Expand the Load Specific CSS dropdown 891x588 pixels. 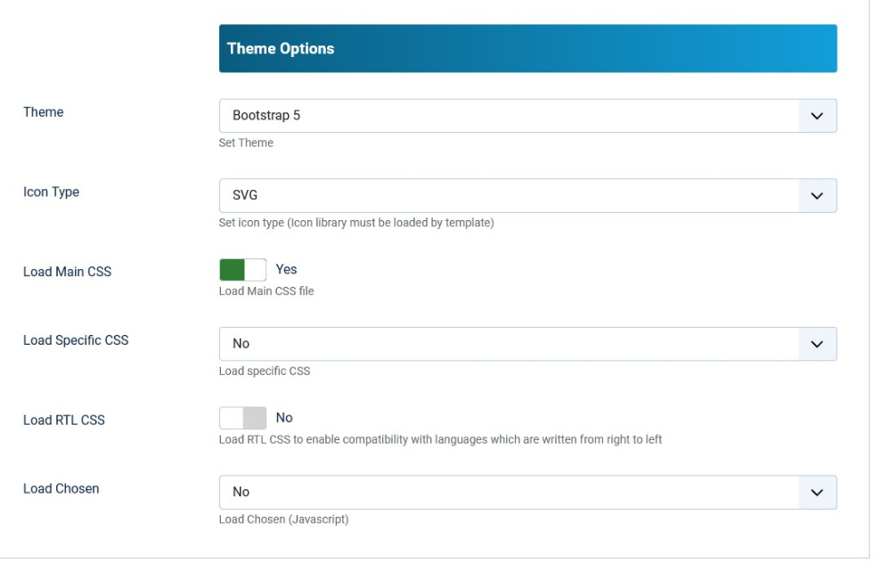coord(508,344)
